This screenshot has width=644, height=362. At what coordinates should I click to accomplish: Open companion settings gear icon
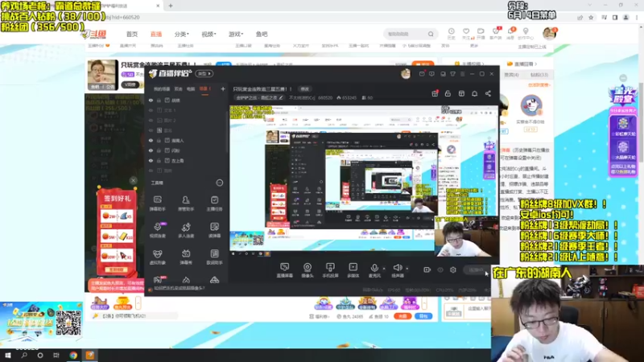coord(453,269)
